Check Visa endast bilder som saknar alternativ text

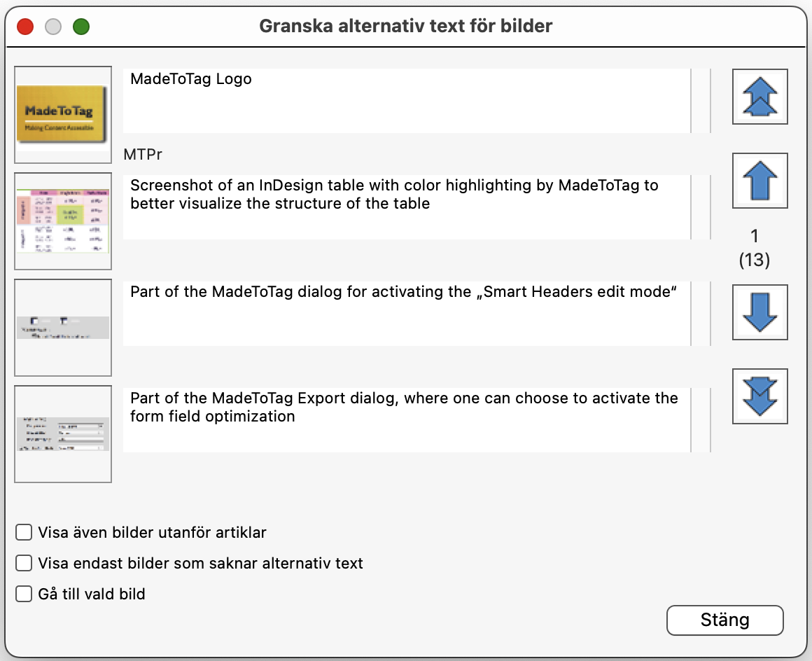(24, 563)
